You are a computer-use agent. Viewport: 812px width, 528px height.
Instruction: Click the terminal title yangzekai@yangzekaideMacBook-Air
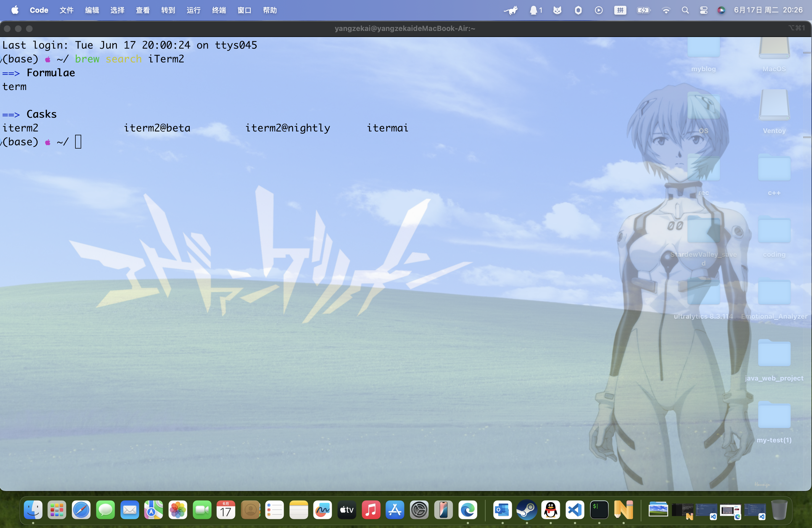[405, 28]
